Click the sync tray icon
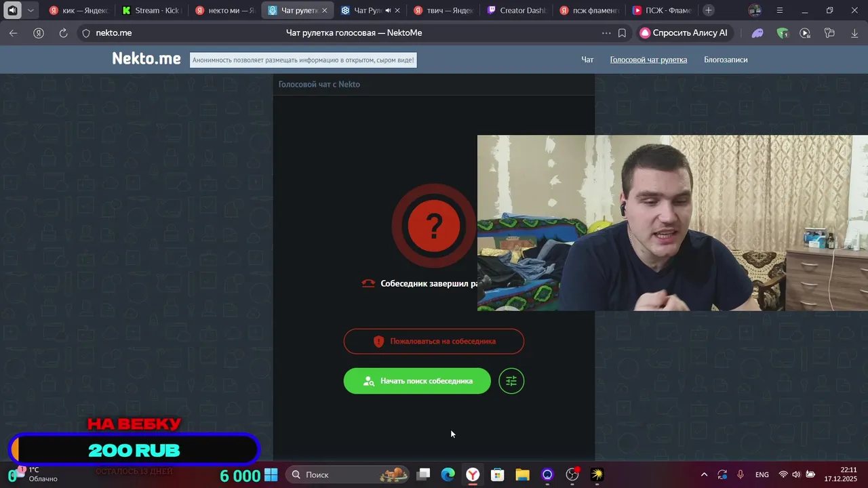Viewport: 868px width, 488px height. click(722, 474)
